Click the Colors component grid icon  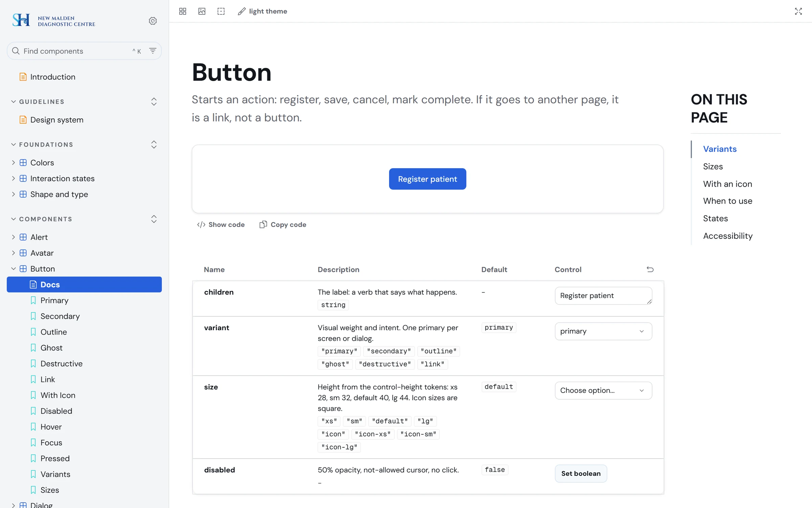(x=23, y=163)
